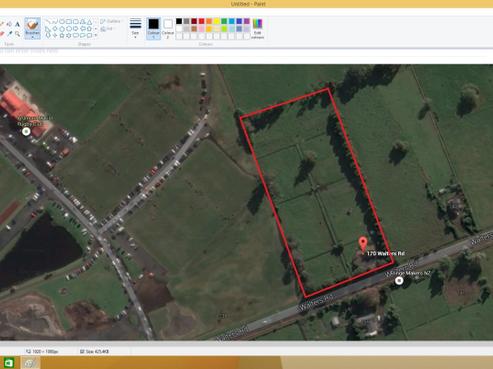Choose the purple colour swatch
The width and height of the screenshot is (493, 369).
tap(247, 21)
